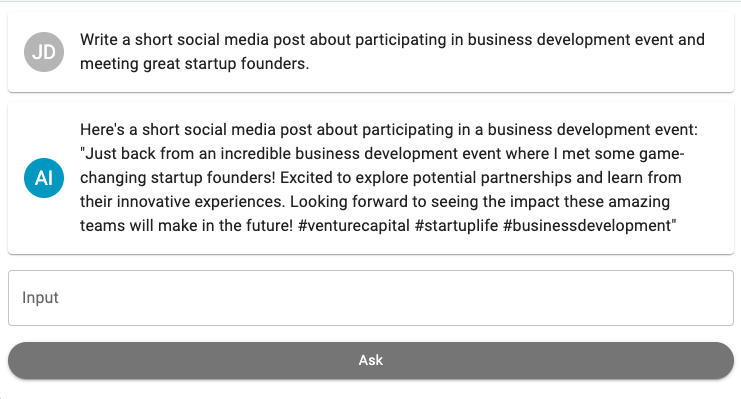Focus the Input text field
This screenshot has height=399, width=741.
click(370, 298)
